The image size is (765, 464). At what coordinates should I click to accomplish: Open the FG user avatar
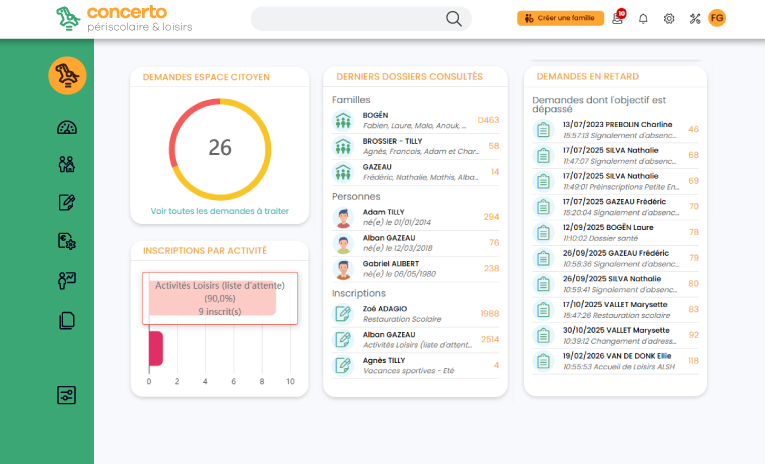pos(717,18)
